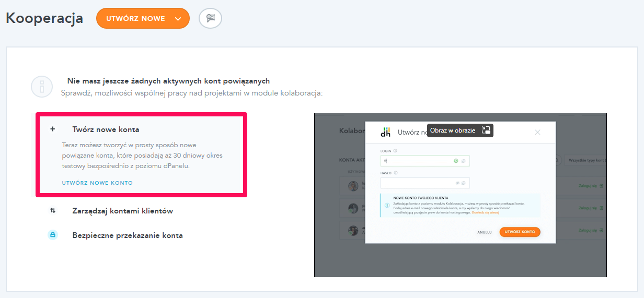644x298 pixels.
Task: Click "Dowiedz się więcej" in the preview
Action: (x=485, y=213)
